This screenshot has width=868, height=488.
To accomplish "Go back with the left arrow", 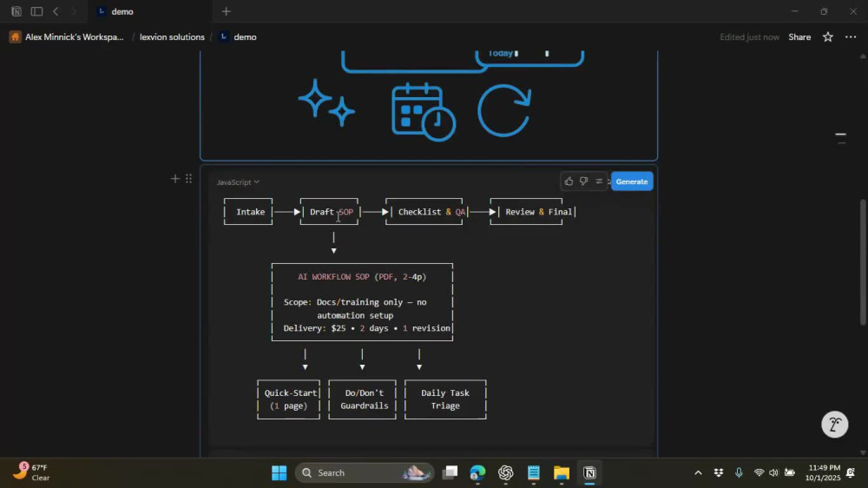I will (56, 11).
